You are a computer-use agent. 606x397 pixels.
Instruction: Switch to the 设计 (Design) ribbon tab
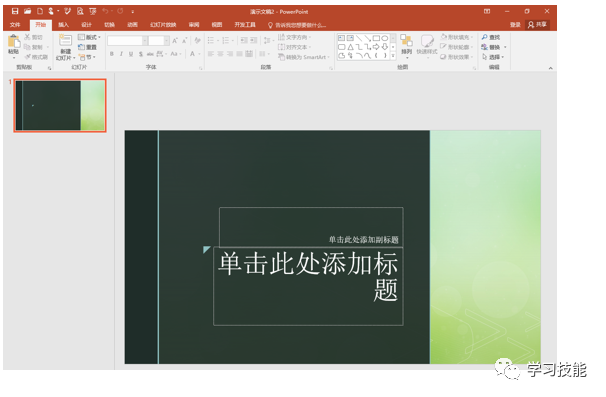86,25
